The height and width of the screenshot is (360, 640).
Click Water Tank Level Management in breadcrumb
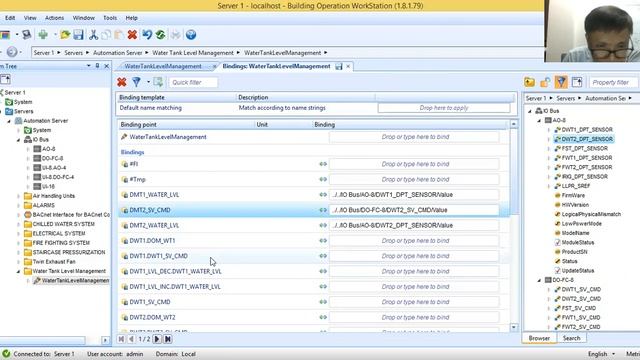(x=193, y=53)
